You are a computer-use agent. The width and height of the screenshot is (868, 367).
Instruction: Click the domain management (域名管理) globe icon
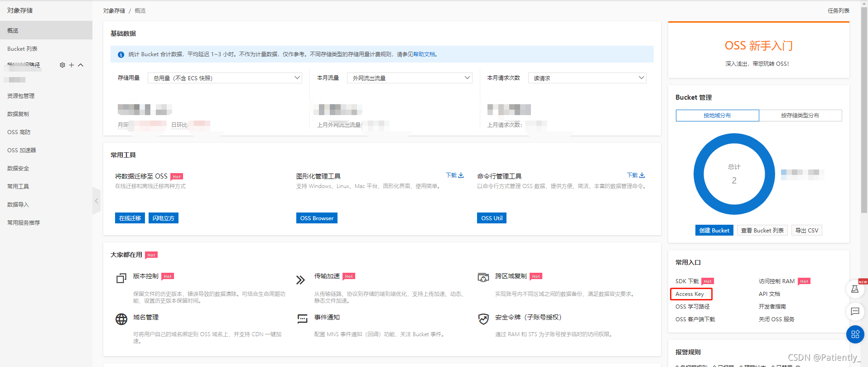(121, 319)
